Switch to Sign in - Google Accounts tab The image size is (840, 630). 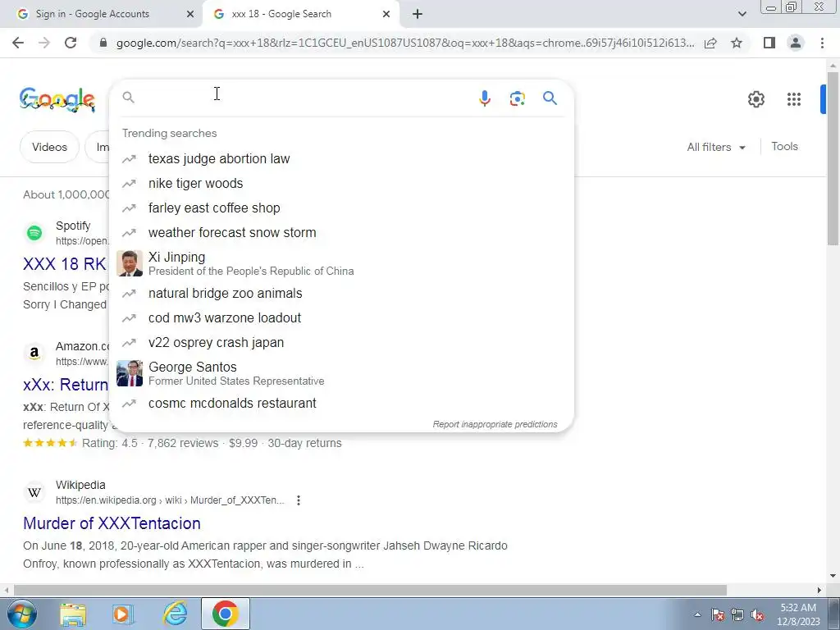pos(101,14)
